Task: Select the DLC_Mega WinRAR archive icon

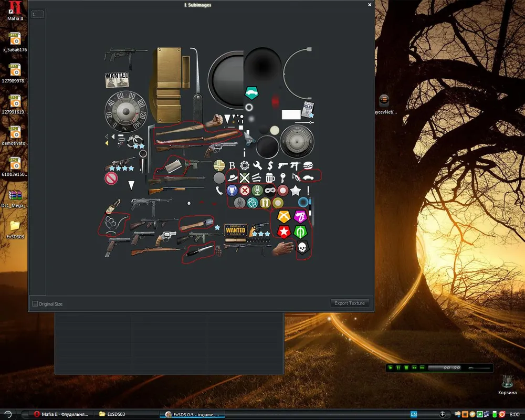Action: [x=15, y=195]
